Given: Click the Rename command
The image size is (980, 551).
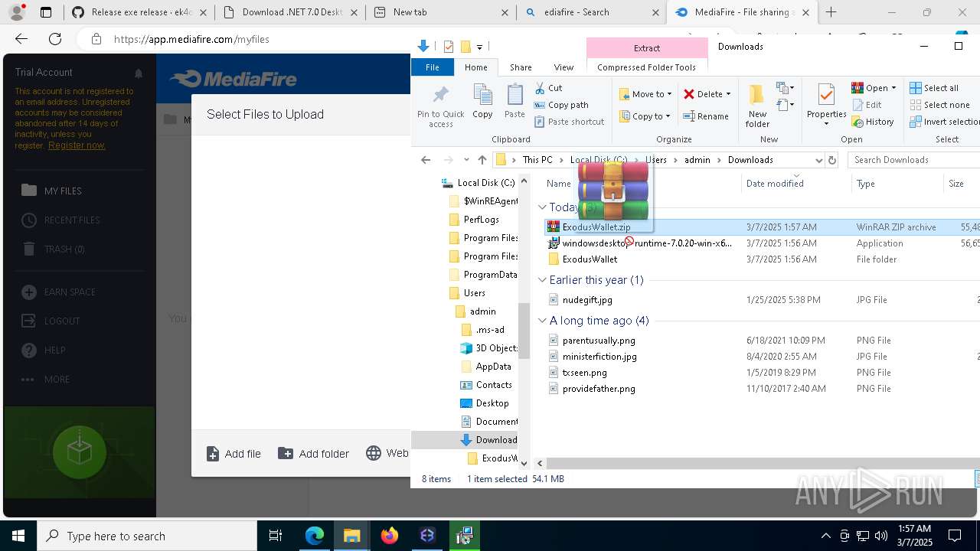Looking at the screenshot, I should [705, 116].
